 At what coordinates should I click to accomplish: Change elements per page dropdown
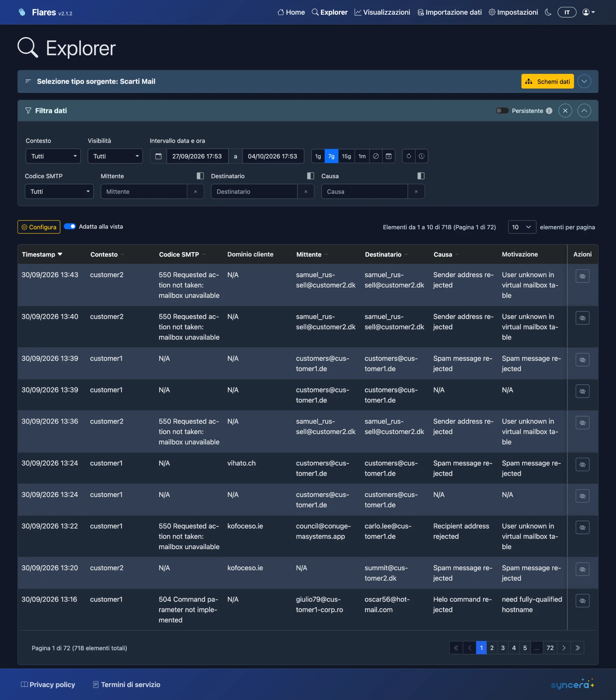[x=522, y=227]
